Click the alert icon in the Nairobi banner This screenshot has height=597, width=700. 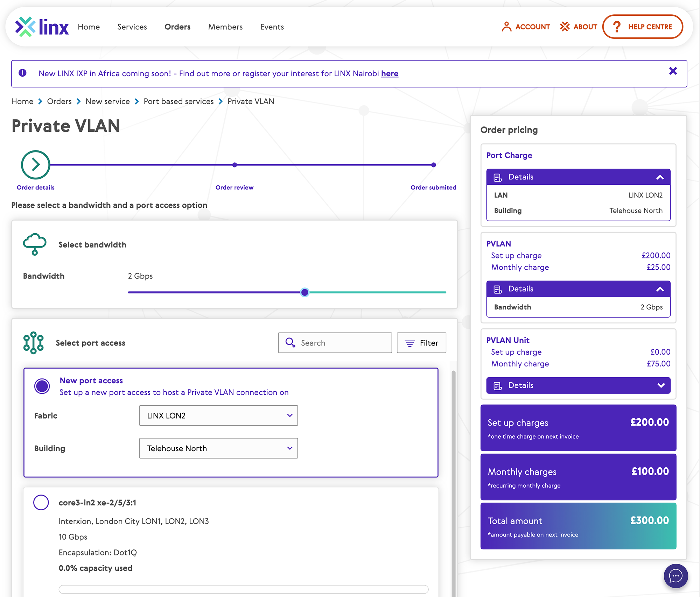click(x=23, y=72)
